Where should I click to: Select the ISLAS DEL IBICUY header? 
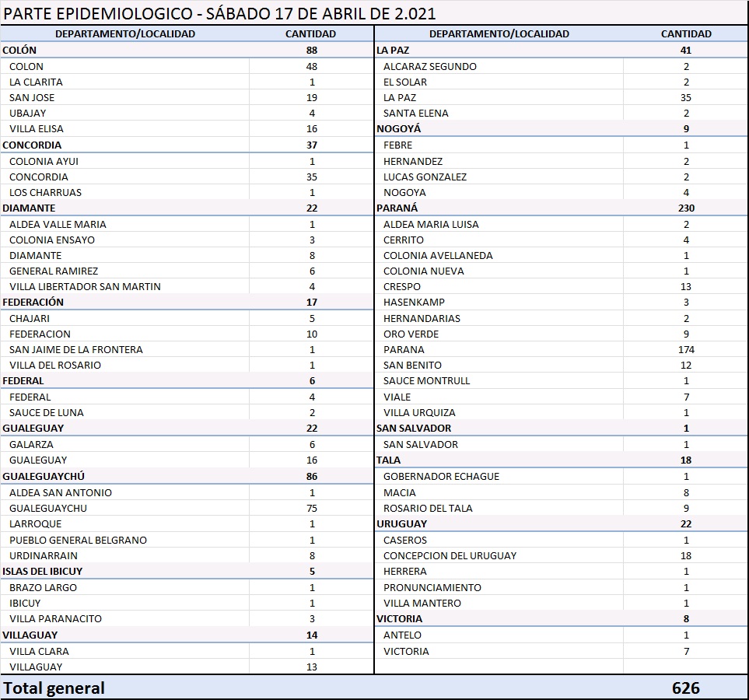pyautogui.click(x=43, y=572)
